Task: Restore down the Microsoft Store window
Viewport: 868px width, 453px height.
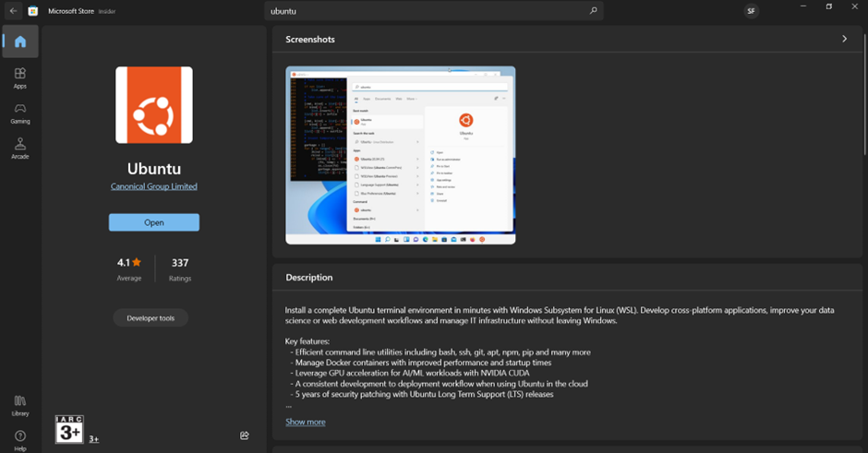Action: pos(828,6)
